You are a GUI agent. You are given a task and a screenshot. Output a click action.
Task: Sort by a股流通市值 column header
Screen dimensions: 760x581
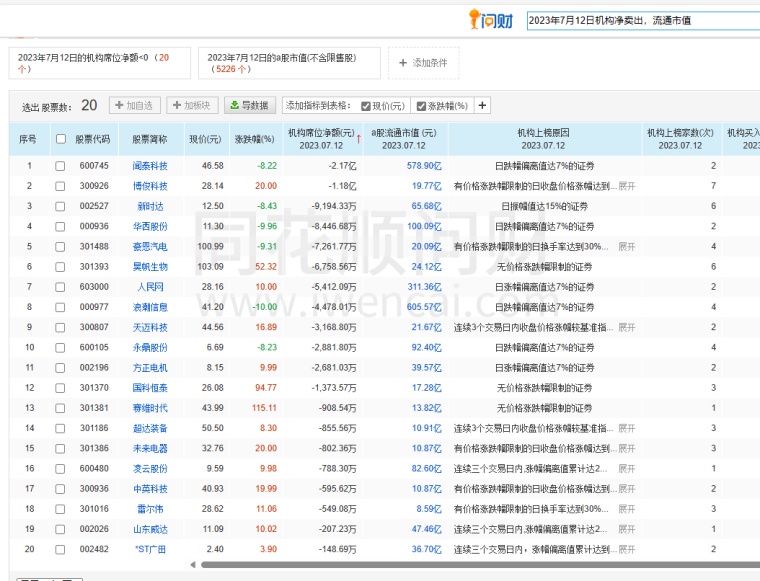[x=404, y=139]
